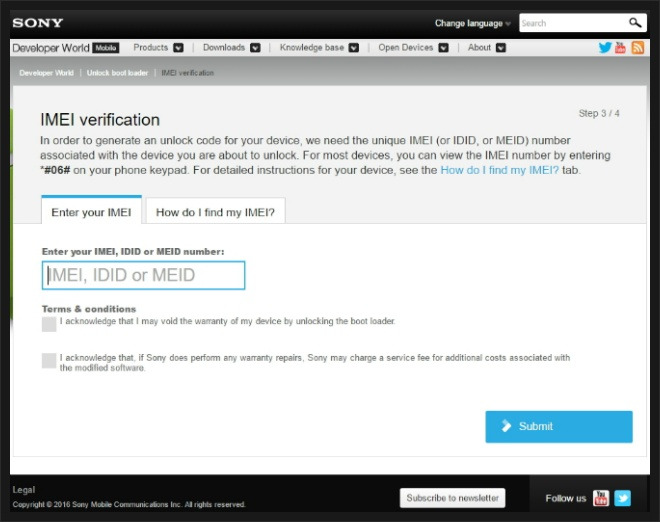Open the About menu
Screen dimensions: 660x522
click(x=479, y=48)
